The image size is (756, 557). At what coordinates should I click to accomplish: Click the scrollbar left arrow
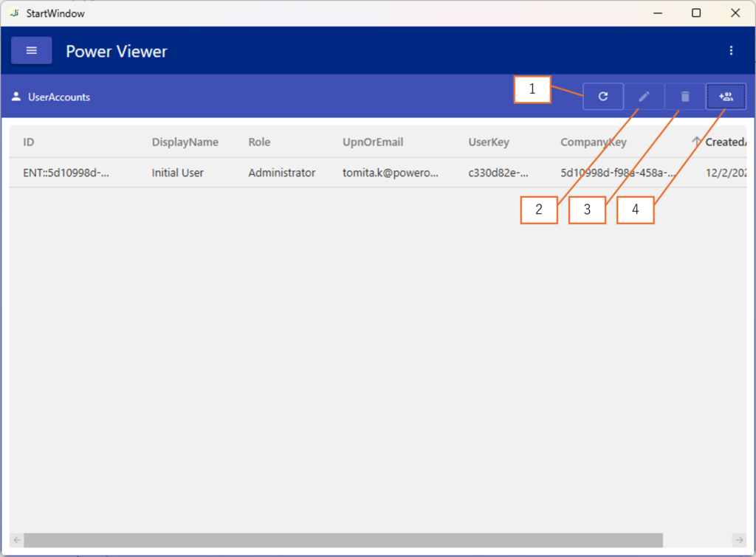click(x=16, y=540)
